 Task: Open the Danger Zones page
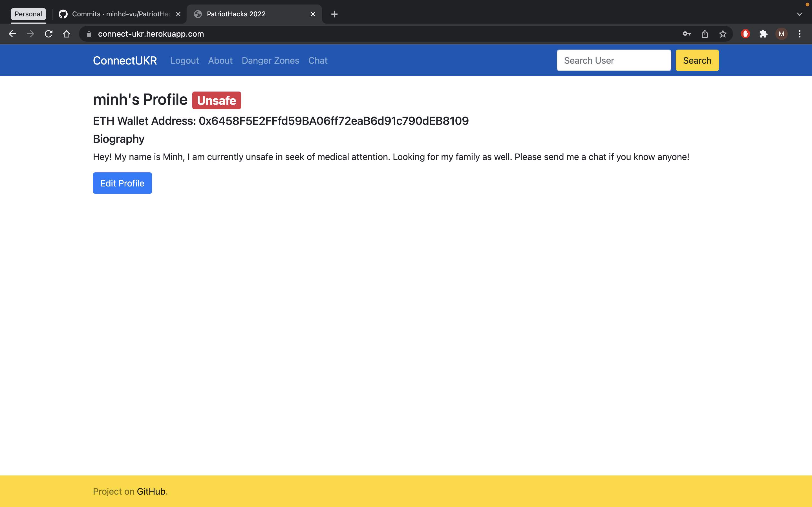(270, 60)
